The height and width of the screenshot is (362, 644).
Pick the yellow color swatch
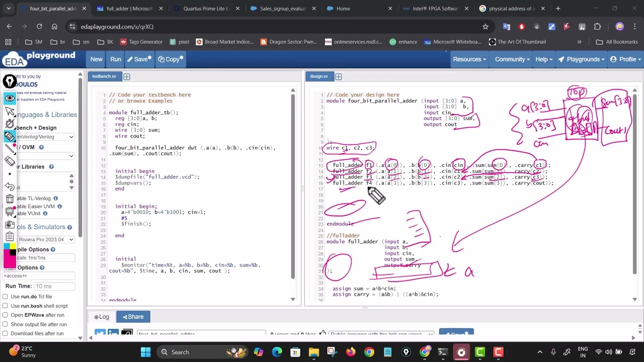pos(13,246)
